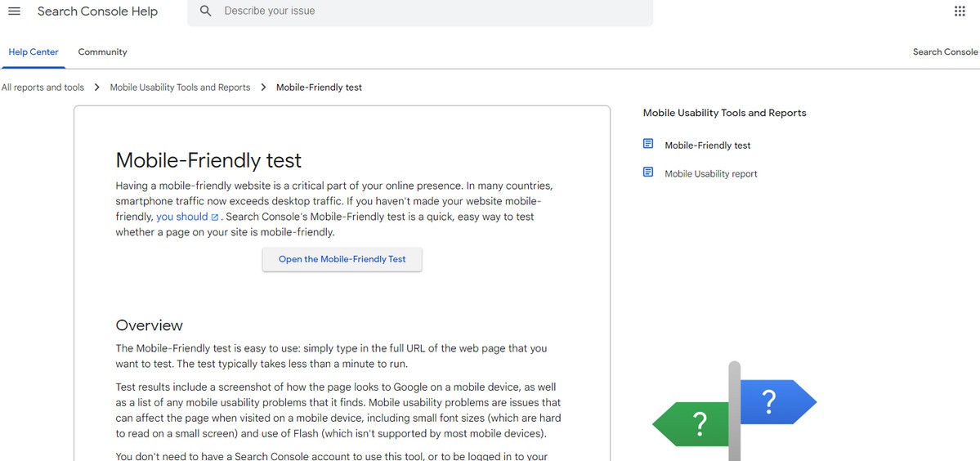Open 'All reports and tools' breadcrumb
The width and height of the screenshot is (980, 461).
pyautogui.click(x=43, y=87)
